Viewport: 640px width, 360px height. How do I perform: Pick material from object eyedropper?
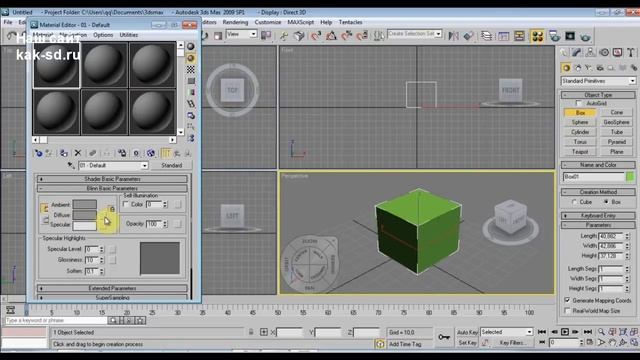point(71,165)
